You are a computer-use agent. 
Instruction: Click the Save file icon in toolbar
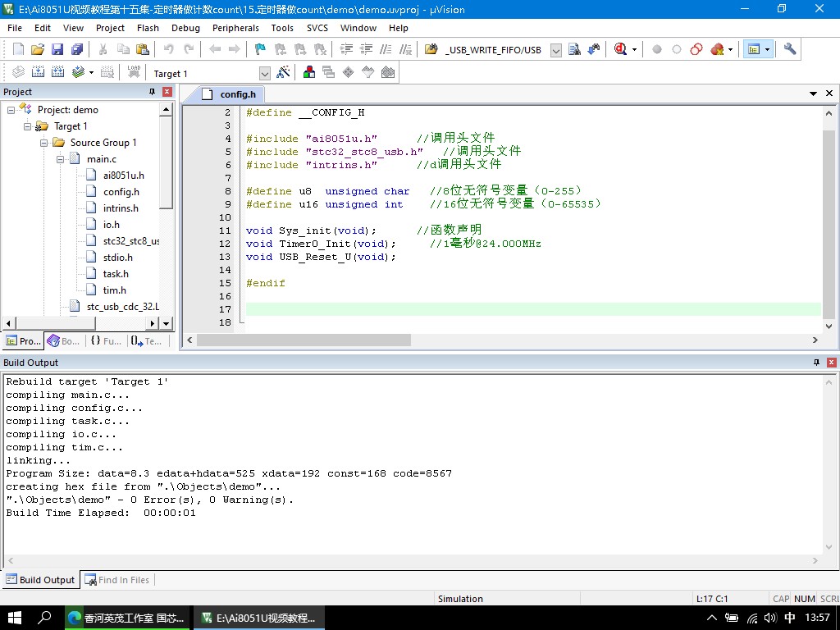[x=57, y=49]
